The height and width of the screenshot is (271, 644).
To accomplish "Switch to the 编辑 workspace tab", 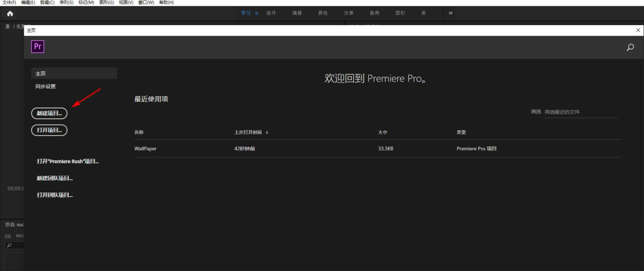I will [297, 13].
